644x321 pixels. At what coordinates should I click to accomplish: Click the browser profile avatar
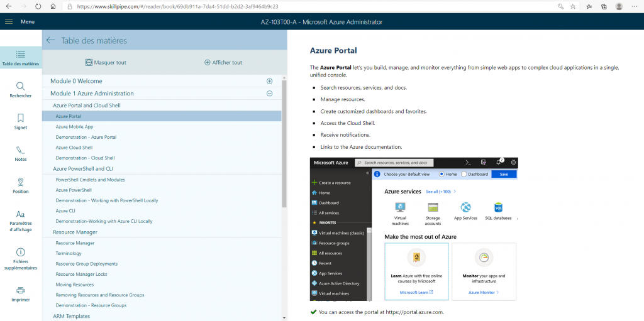(619, 6)
